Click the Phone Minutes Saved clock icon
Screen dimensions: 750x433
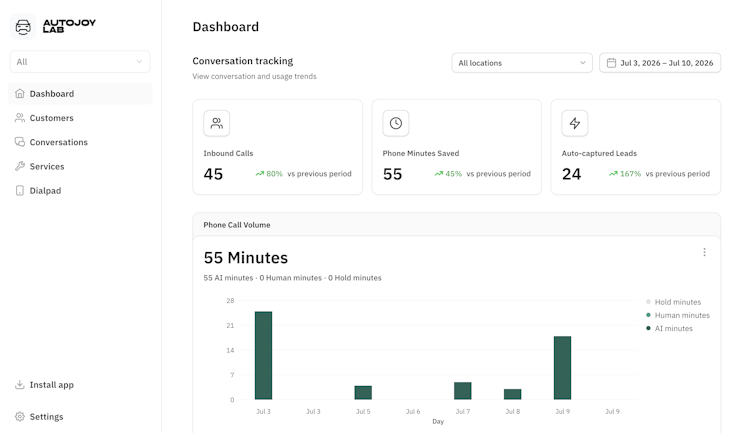click(396, 123)
